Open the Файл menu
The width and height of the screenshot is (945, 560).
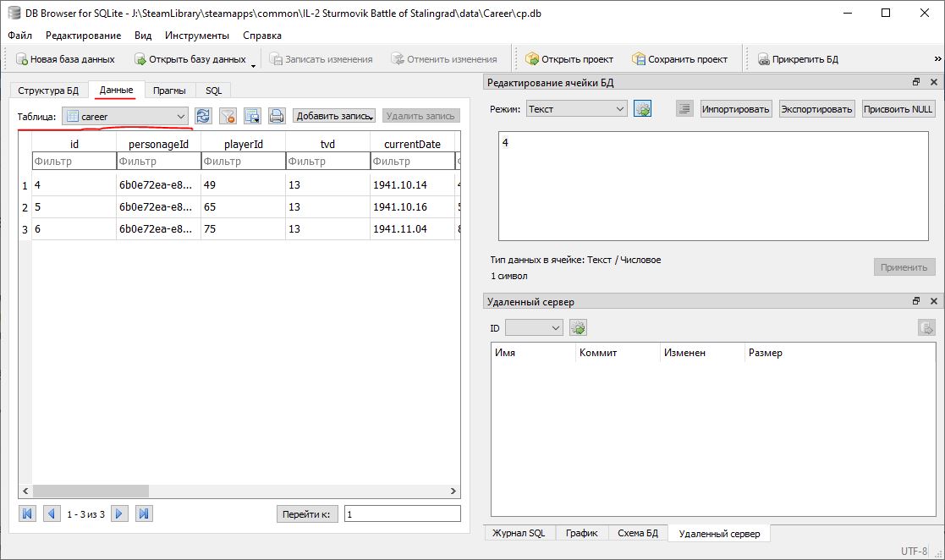coord(20,35)
